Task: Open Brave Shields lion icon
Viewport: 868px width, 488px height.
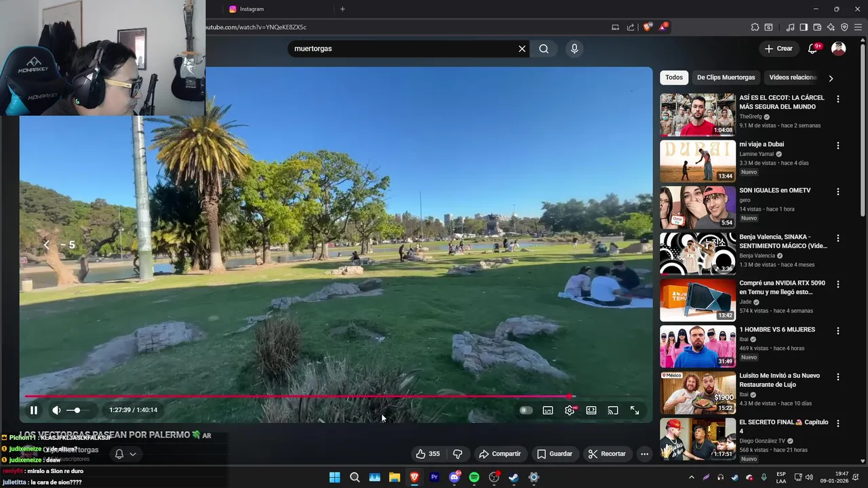Action: [x=648, y=27]
